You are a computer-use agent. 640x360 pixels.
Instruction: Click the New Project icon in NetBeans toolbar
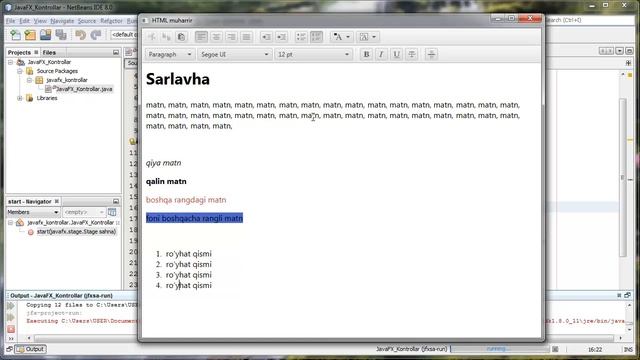point(30,35)
